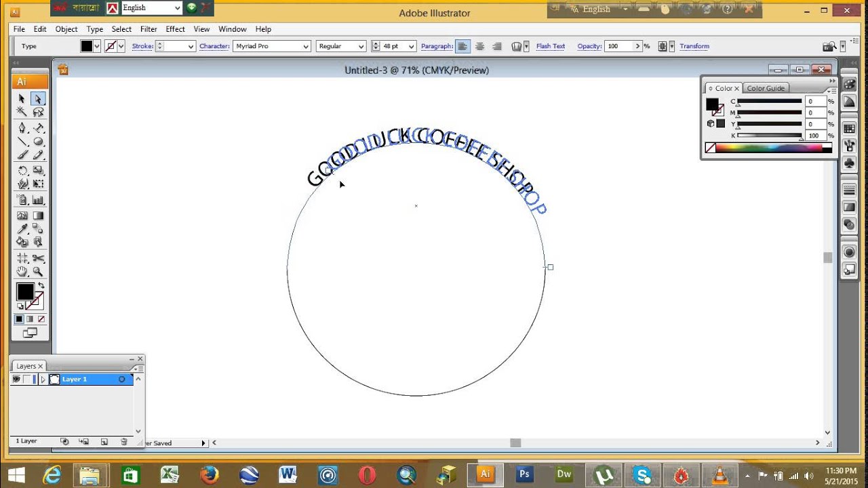Open the Myriad Pro font dropdown
868x488 pixels.
(x=306, y=46)
